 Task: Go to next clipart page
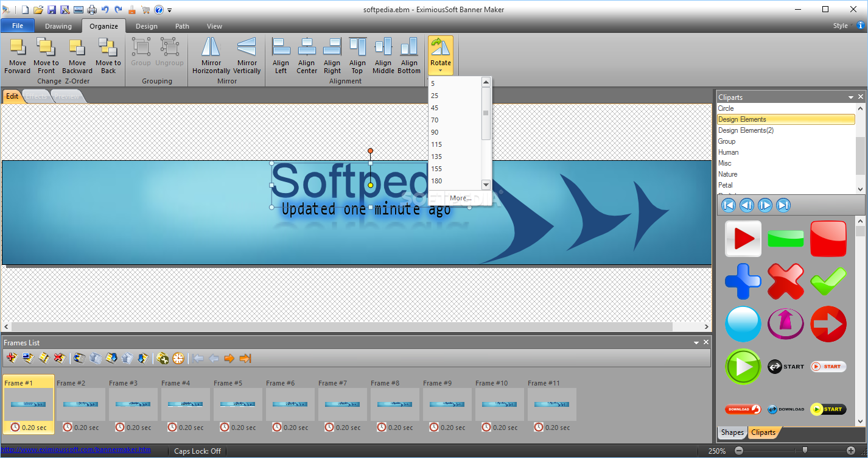[x=765, y=205]
